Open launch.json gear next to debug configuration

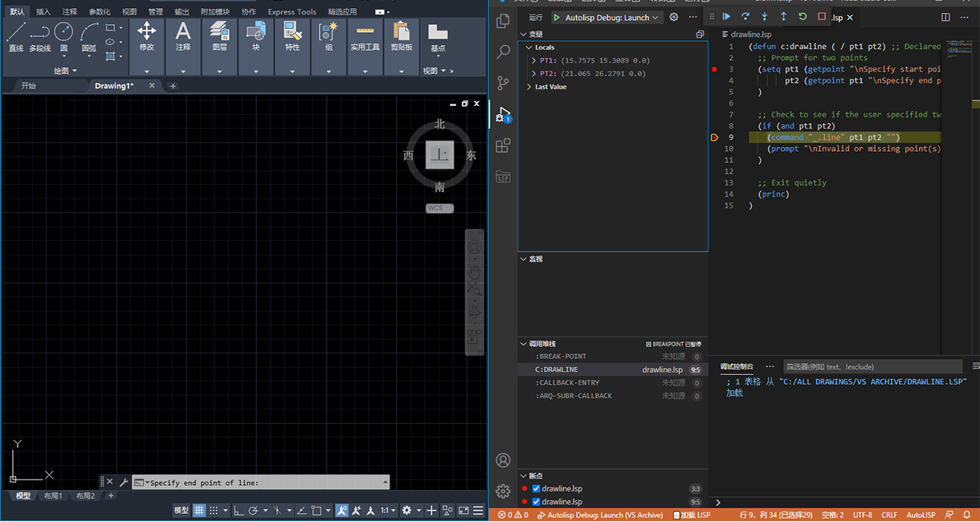(674, 17)
